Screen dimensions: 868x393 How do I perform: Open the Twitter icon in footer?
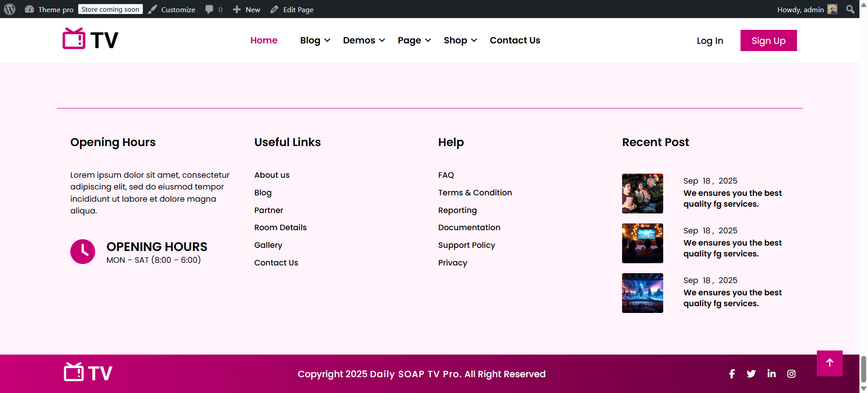[x=751, y=374]
